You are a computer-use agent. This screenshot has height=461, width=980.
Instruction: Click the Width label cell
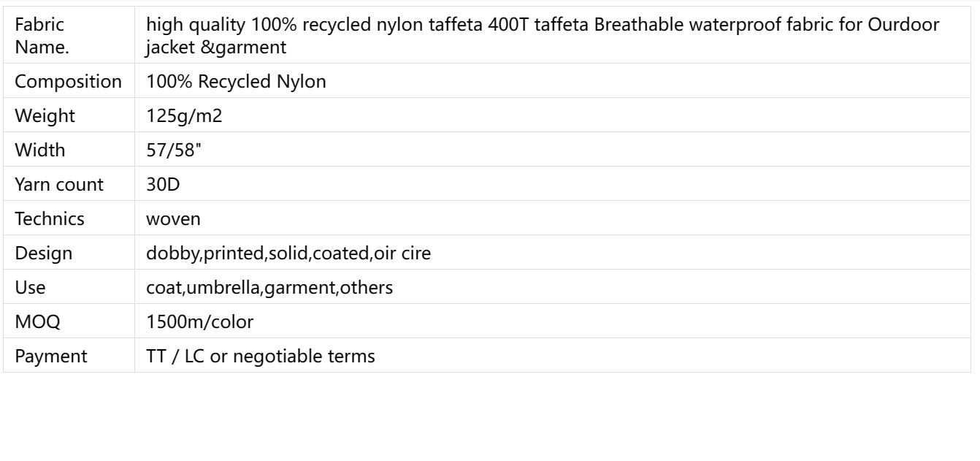[69, 151]
